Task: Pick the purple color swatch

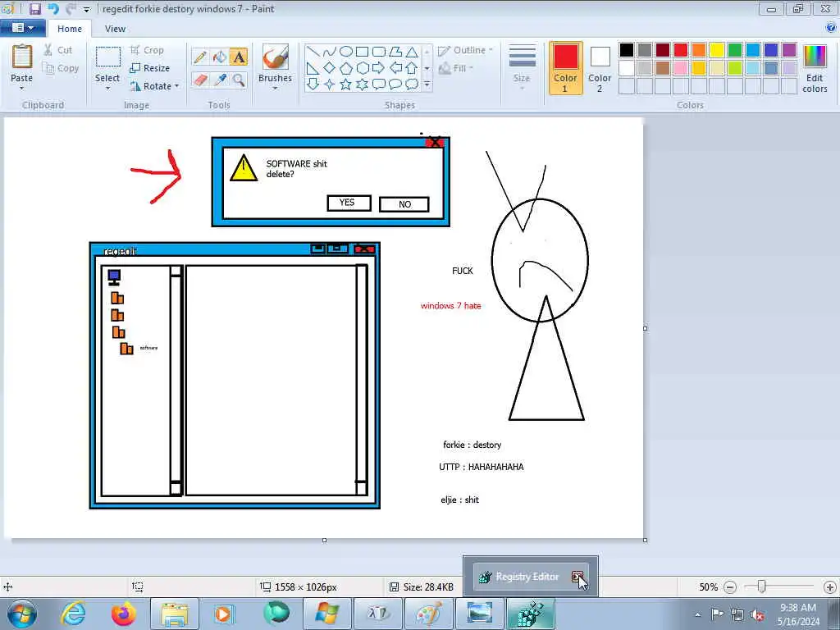Action: point(789,50)
